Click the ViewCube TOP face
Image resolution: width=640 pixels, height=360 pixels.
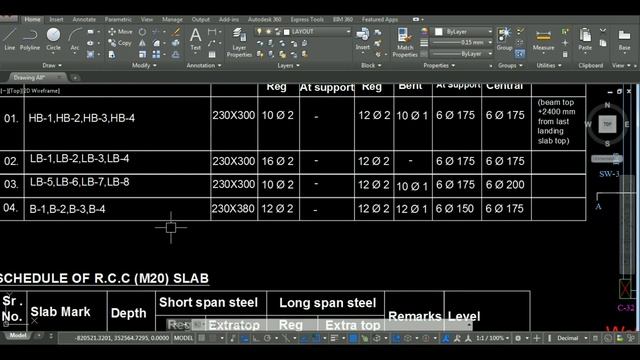tap(607, 124)
